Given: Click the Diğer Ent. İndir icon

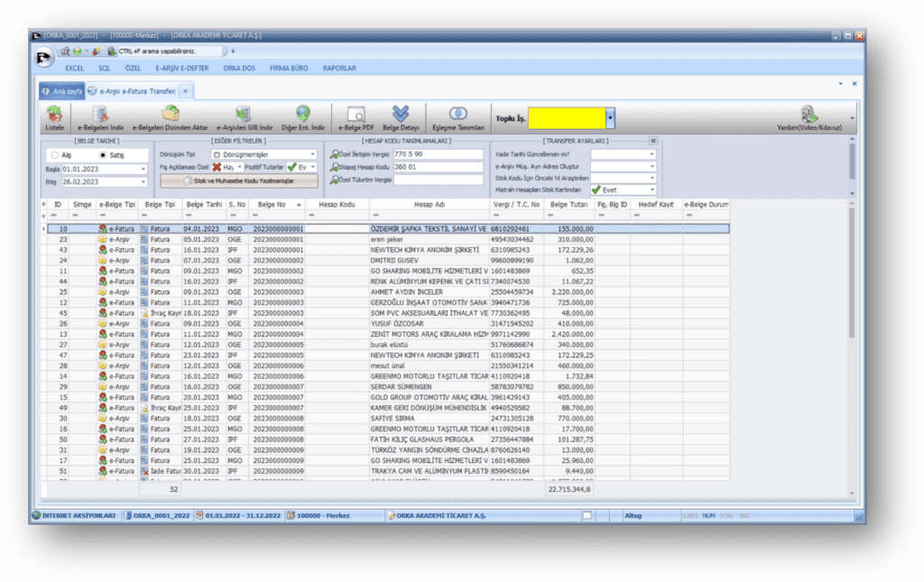Looking at the screenshot, I should point(302,117).
